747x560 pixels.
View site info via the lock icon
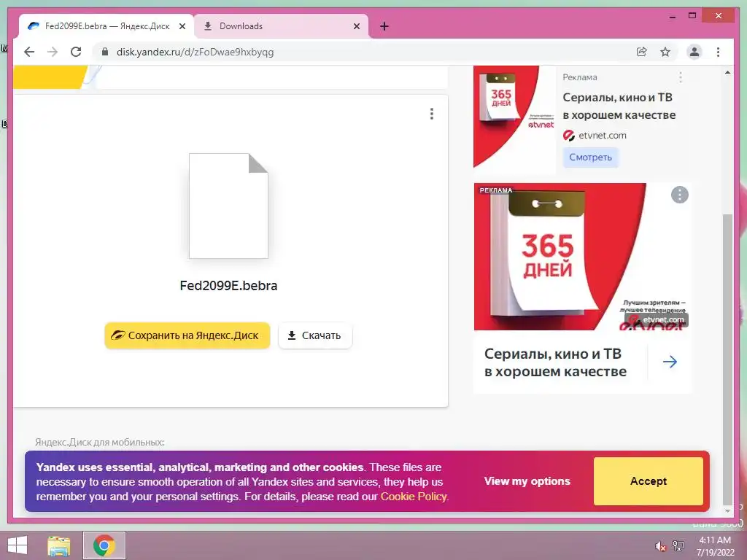pos(105,52)
